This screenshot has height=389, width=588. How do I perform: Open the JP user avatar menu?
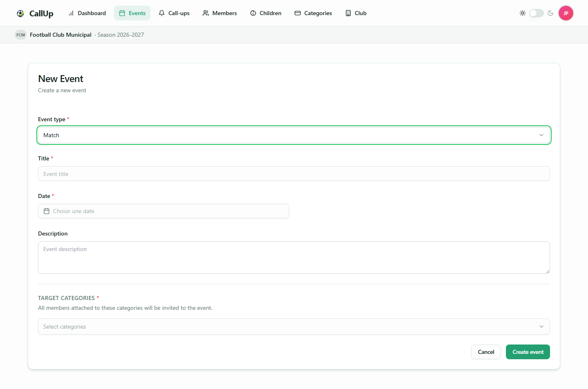(x=566, y=13)
